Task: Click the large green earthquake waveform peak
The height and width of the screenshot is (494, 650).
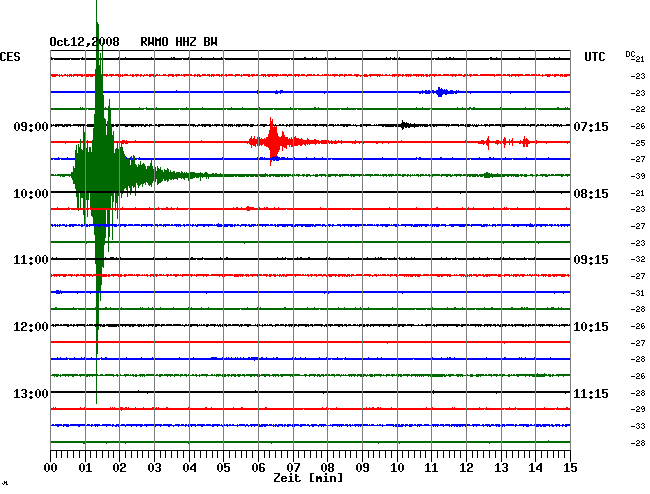Action: coord(97,175)
